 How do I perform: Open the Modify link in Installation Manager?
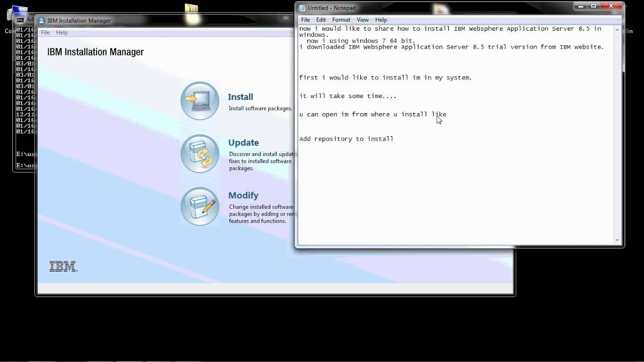tap(243, 196)
